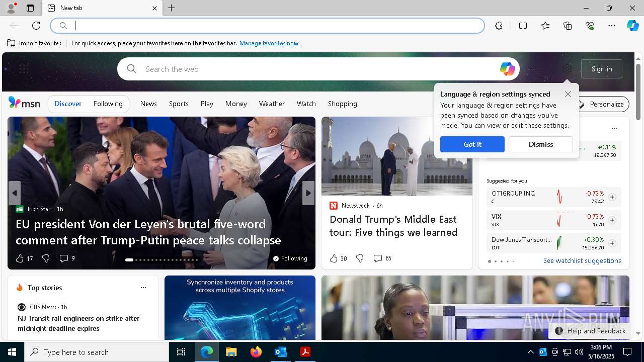Switch to the Following tab

pos(108,104)
